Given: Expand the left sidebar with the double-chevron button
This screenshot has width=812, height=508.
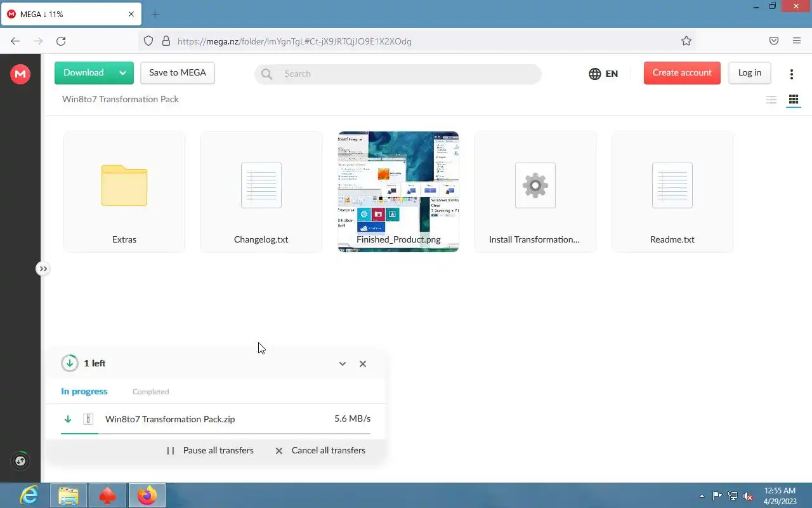Looking at the screenshot, I should (x=43, y=269).
